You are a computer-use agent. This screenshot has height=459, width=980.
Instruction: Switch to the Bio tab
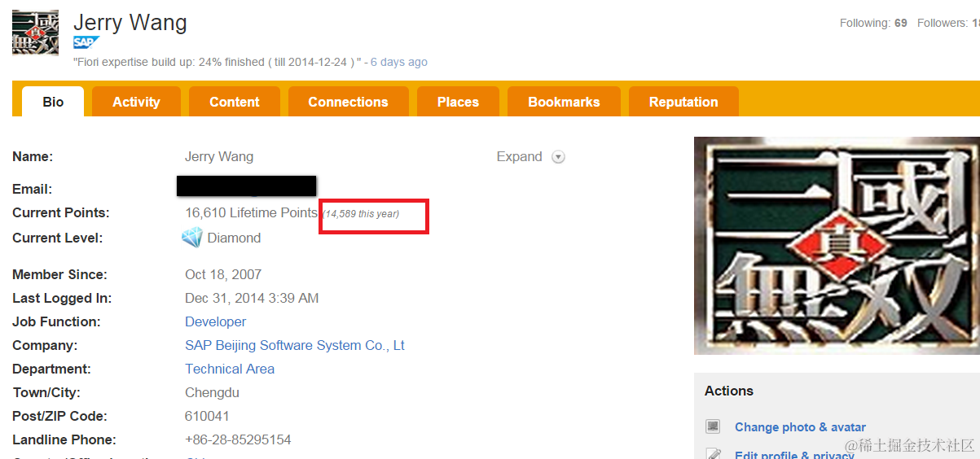click(53, 102)
